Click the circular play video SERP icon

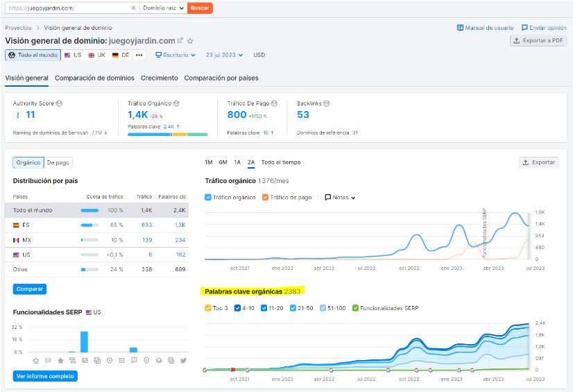(110, 361)
